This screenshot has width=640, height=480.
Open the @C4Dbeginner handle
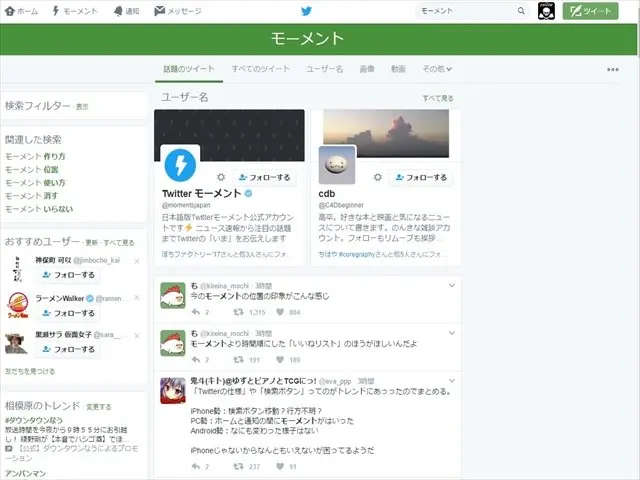click(x=341, y=205)
